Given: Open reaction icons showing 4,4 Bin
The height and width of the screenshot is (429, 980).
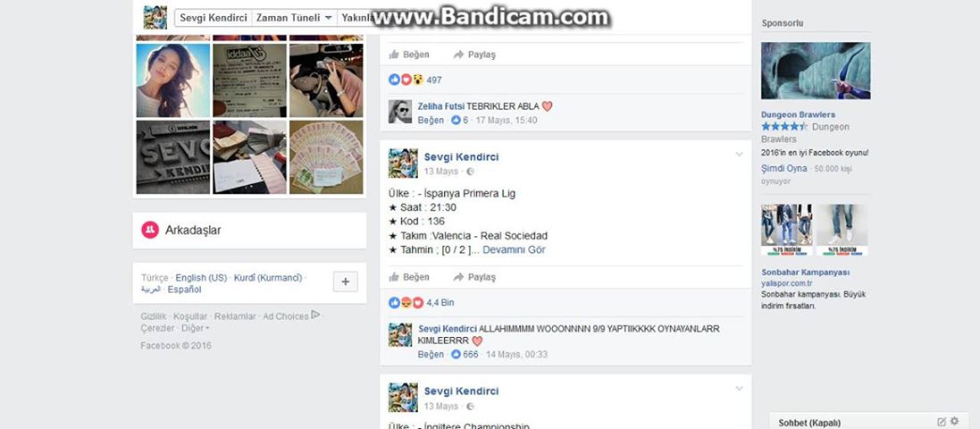Looking at the screenshot, I should point(406,303).
